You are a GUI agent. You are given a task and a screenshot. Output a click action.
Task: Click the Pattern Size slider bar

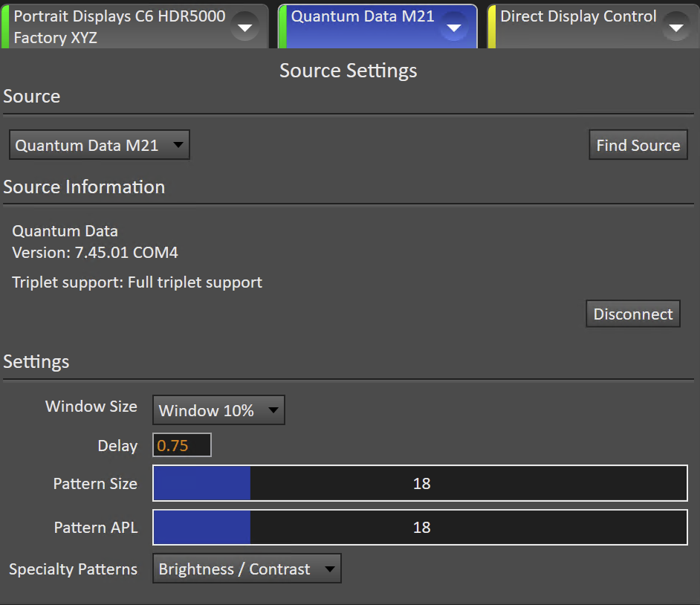pos(421,484)
